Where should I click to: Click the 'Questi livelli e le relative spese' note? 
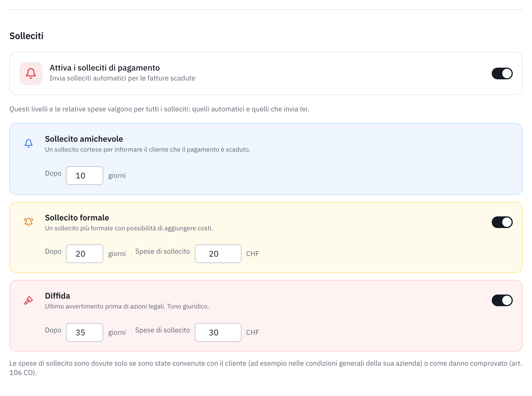(x=159, y=109)
